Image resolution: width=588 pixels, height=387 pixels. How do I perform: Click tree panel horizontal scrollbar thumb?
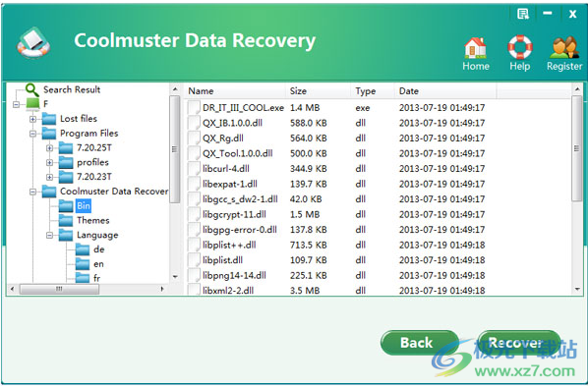(59, 289)
